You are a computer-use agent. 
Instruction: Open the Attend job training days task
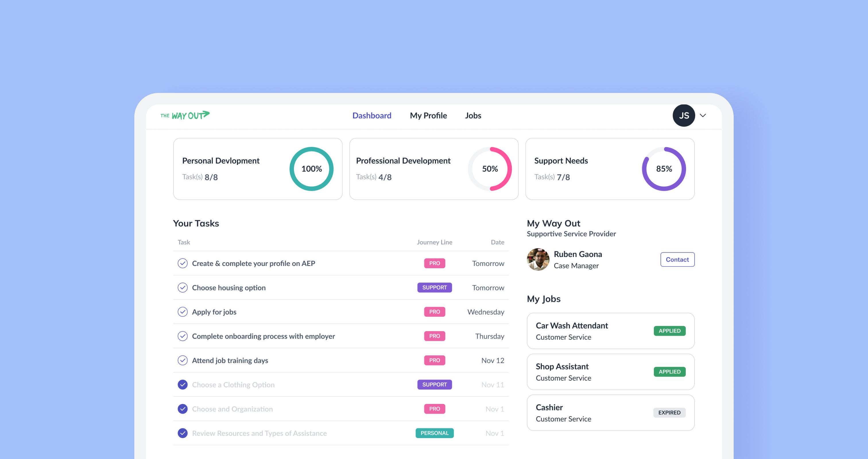(x=230, y=360)
